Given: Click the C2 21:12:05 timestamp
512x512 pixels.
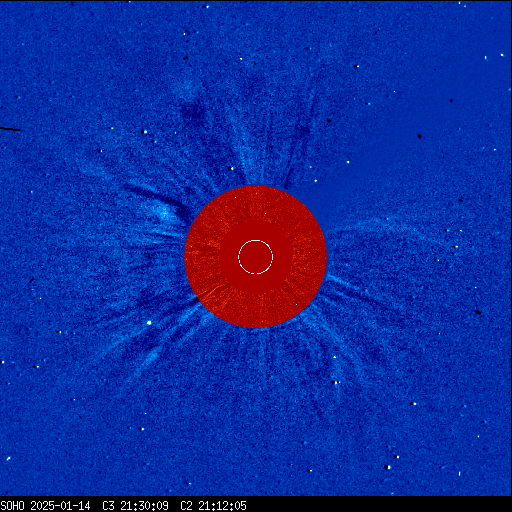Looking at the screenshot, I should point(213,506).
